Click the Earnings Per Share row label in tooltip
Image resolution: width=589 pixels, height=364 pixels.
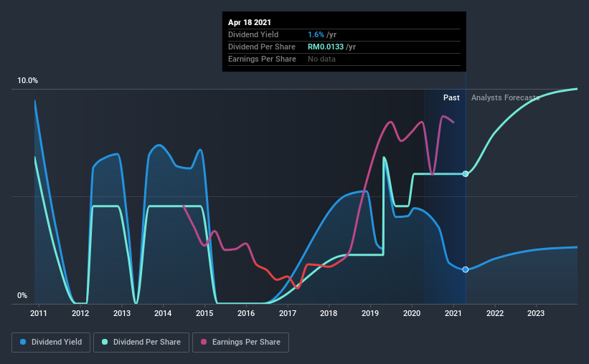tap(262, 59)
